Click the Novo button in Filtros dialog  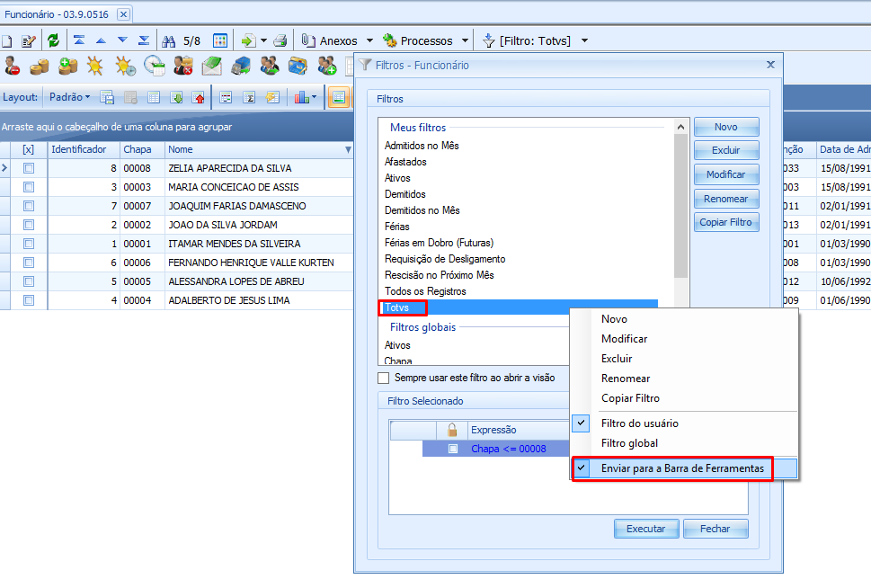726,127
